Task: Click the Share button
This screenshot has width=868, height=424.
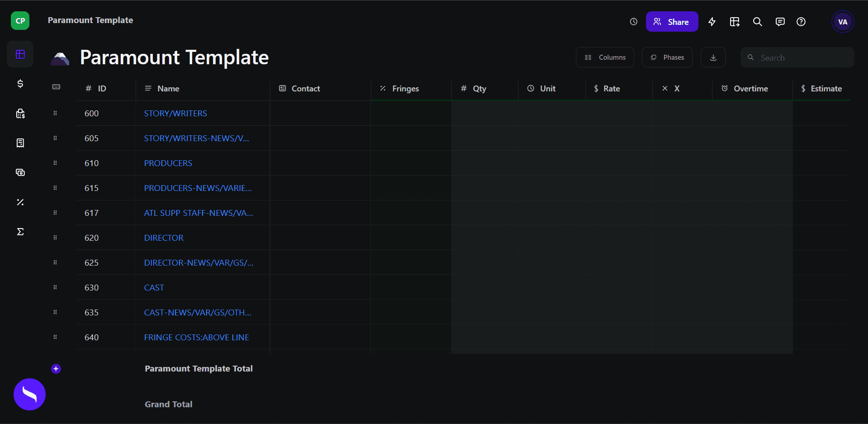Action: tap(672, 22)
